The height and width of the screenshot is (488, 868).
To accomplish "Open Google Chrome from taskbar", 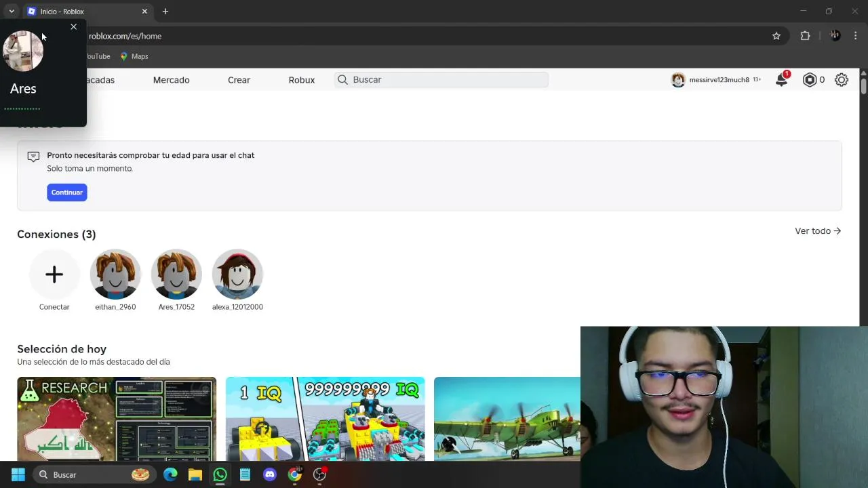I will 294,474.
